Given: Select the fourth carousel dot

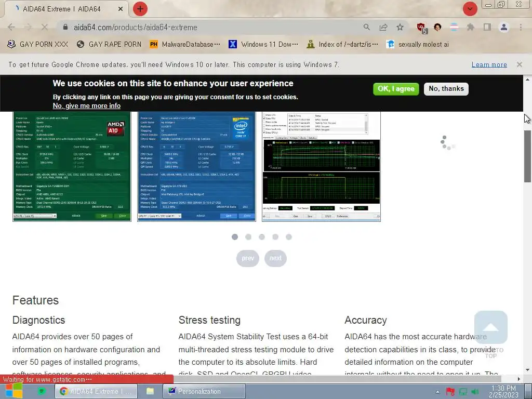Looking at the screenshot, I should coord(275,237).
